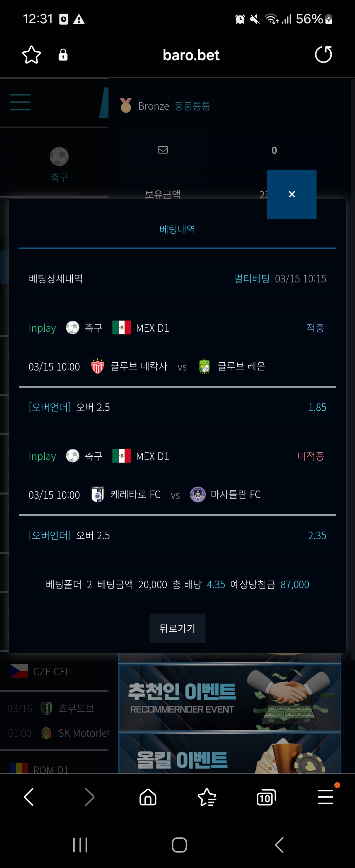
Task: Reload the baro.bet page
Action: coord(323,55)
